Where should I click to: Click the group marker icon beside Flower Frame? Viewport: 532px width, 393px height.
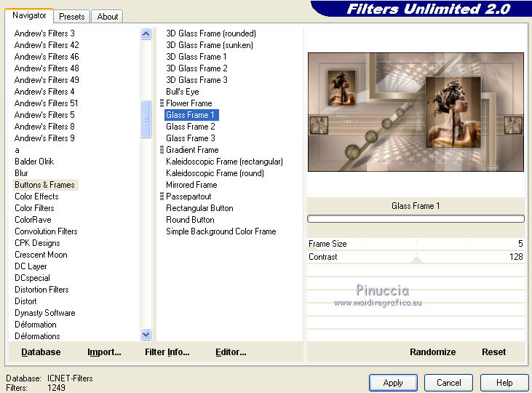pyautogui.click(x=162, y=103)
